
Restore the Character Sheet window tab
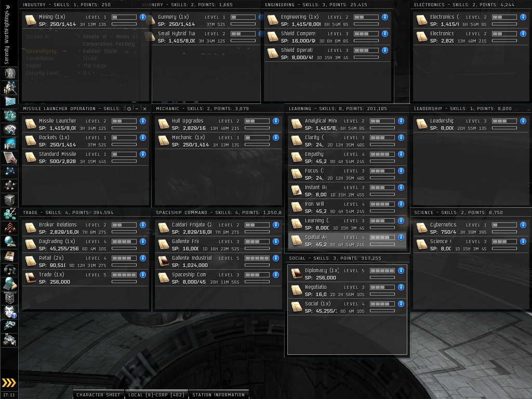[98, 395]
